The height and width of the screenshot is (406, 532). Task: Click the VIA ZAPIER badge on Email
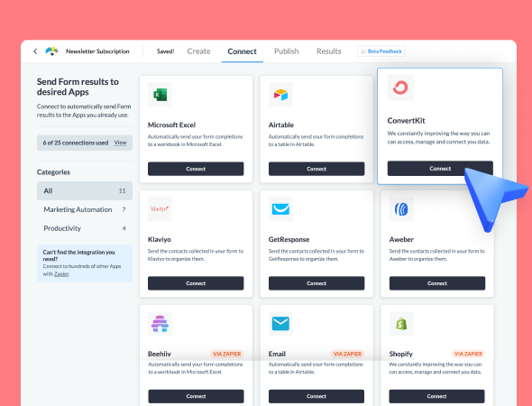[347, 354]
